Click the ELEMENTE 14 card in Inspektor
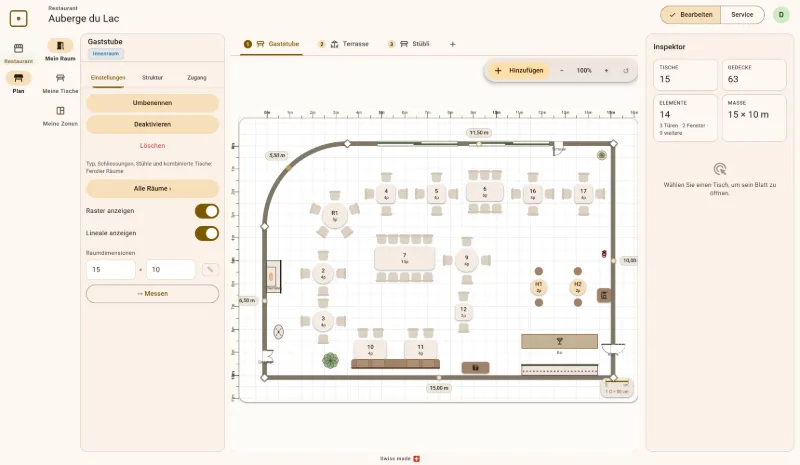Viewport: 800px width, 465px height. [685, 117]
